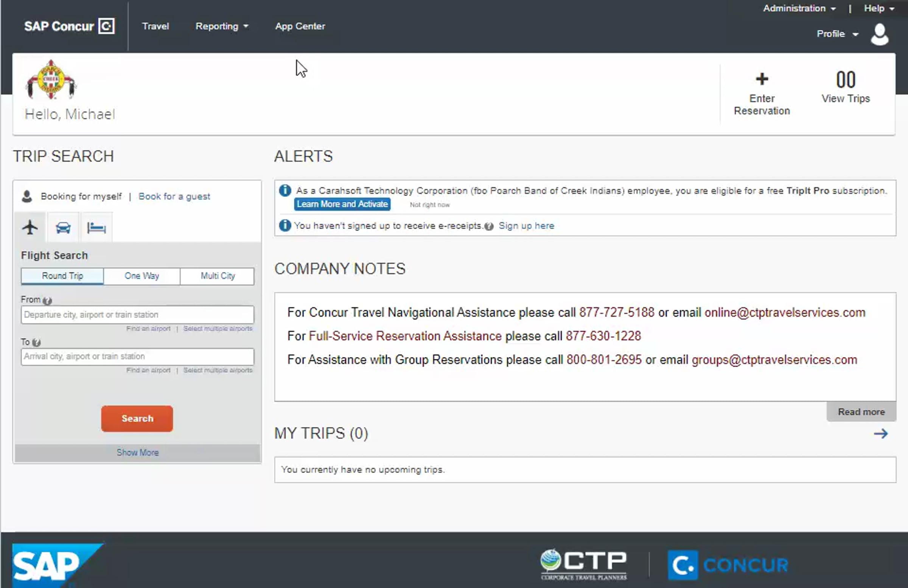Click the e-receipts alert info icon

tap(285, 225)
